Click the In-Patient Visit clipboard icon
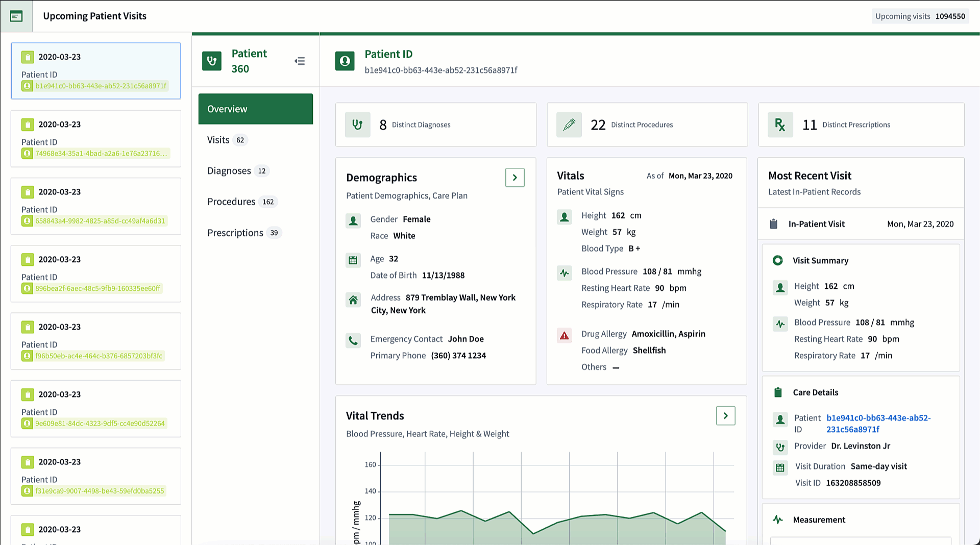 pyautogui.click(x=774, y=224)
